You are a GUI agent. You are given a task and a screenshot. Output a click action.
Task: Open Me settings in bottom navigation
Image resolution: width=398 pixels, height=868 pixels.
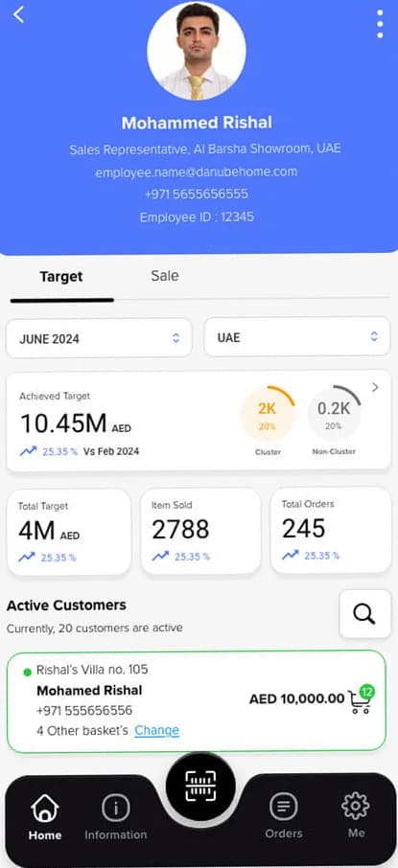356,815
